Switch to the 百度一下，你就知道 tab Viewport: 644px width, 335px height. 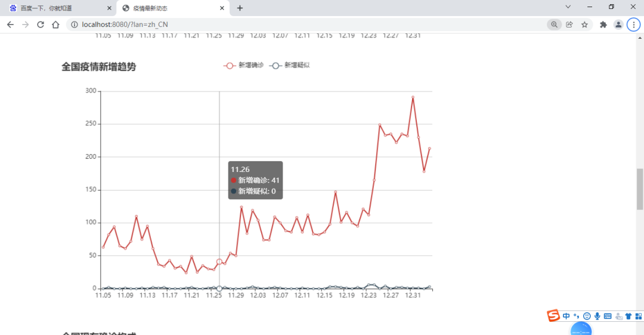pyautogui.click(x=57, y=8)
